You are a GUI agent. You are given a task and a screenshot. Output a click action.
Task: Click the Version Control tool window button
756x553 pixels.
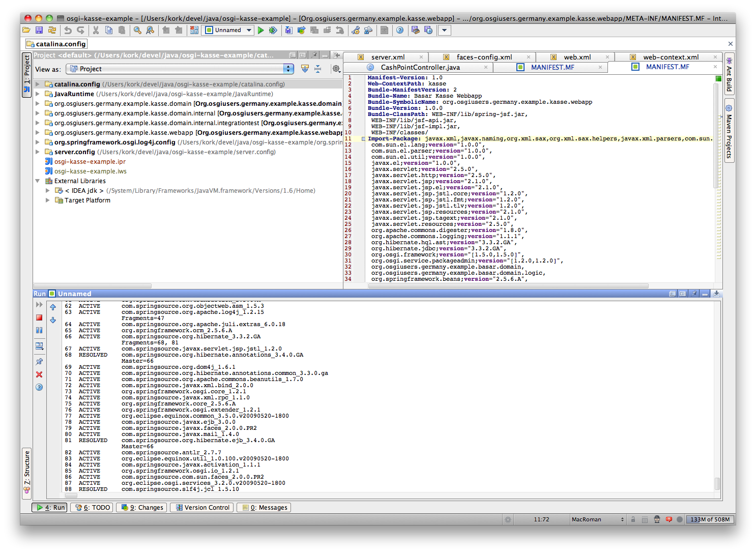202,507
